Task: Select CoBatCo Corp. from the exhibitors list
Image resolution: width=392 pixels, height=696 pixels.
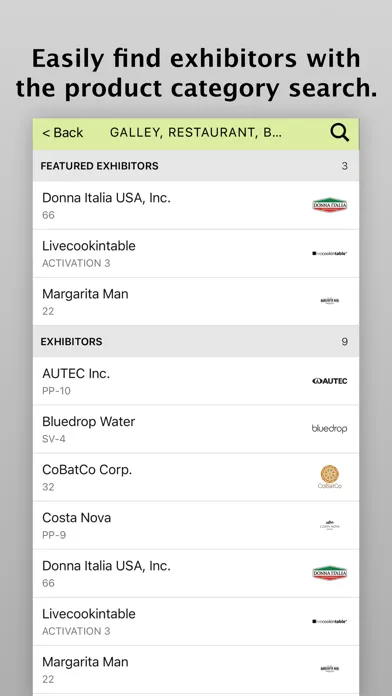Action: pyautogui.click(x=196, y=477)
